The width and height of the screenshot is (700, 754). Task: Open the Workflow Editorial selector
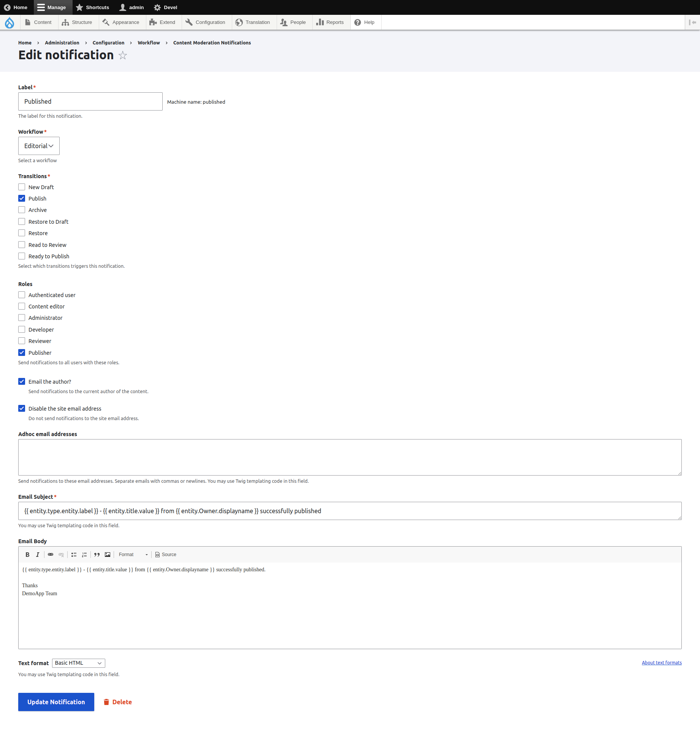click(x=38, y=145)
